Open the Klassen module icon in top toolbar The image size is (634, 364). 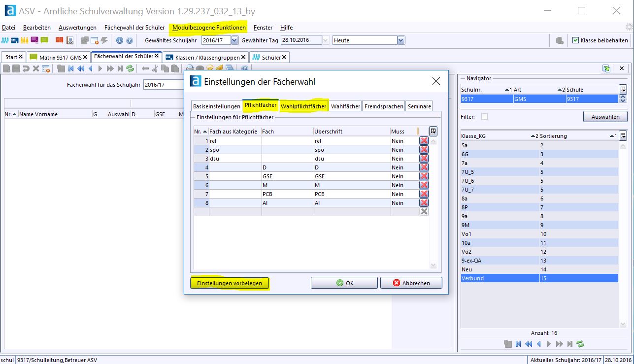tap(15, 40)
